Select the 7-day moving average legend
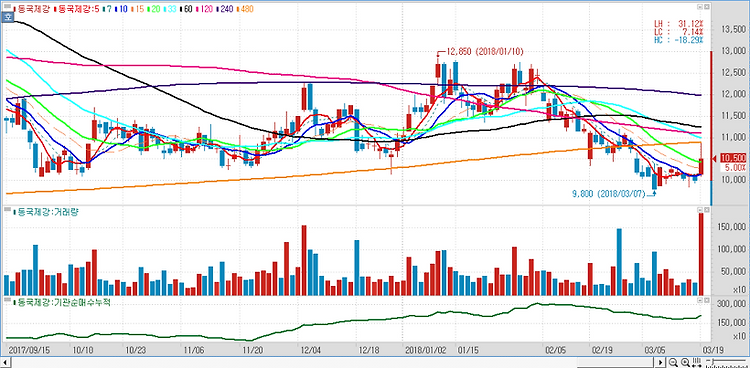Screen dimensions: 750x368 pos(107,9)
